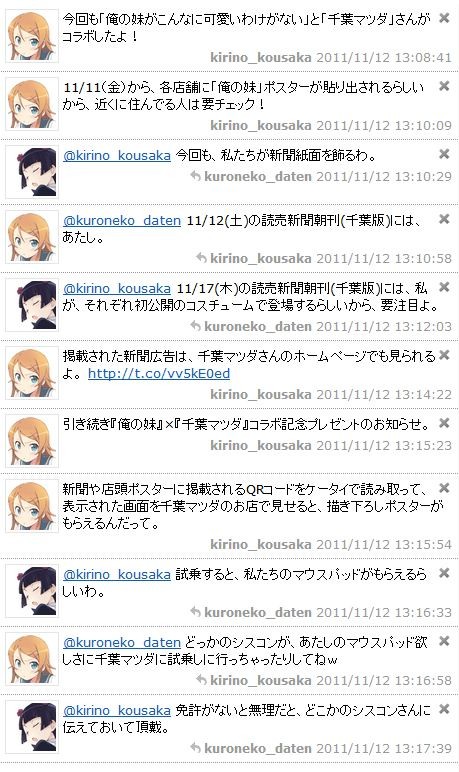Click @kirino_kousaka mention in the last tweet
Screen dimensions: 459x772
(117, 710)
